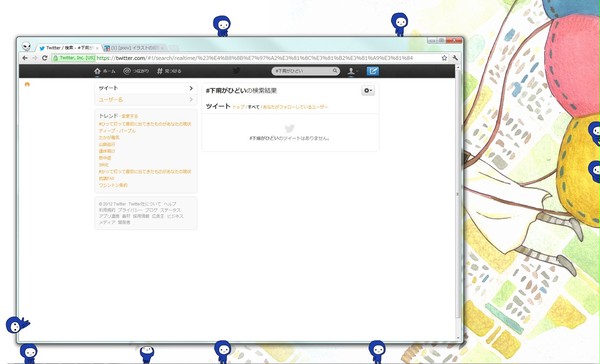This screenshot has height=364, width=600.
Task: Click the chevron on the ツイート row
Action: coord(191,88)
